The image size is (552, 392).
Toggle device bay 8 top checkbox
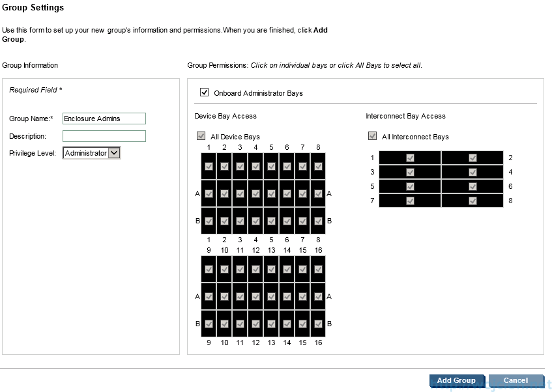click(318, 167)
